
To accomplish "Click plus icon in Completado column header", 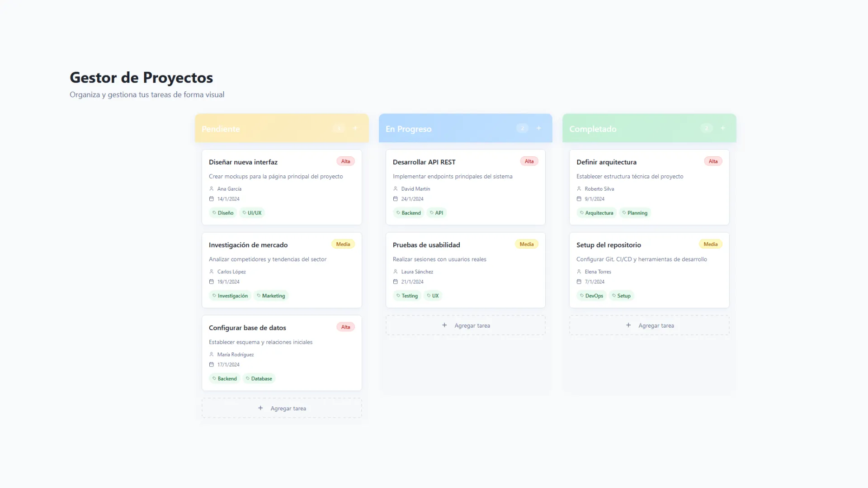I will (723, 128).
